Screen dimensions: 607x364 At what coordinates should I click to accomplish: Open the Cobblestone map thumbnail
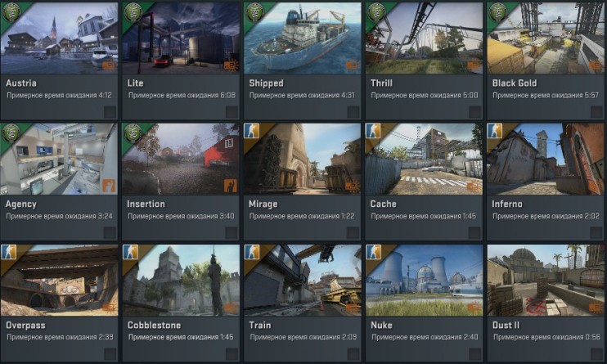pos(181,280)
